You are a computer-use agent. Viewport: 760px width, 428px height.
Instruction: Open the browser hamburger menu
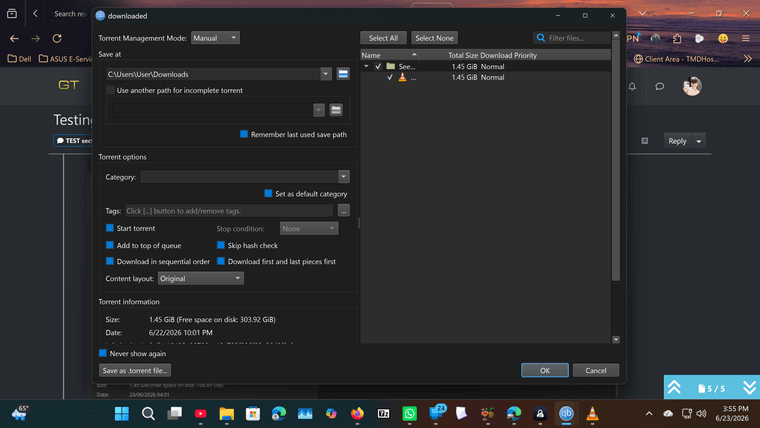coord(746,38)
